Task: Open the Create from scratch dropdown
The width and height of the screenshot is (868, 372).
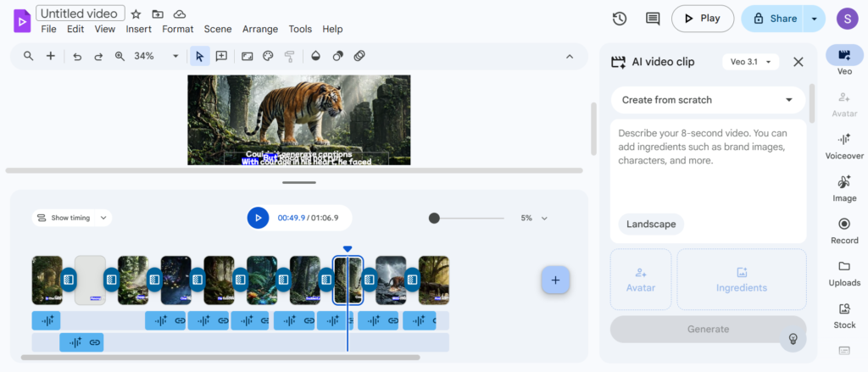Action: click(708, 100)
